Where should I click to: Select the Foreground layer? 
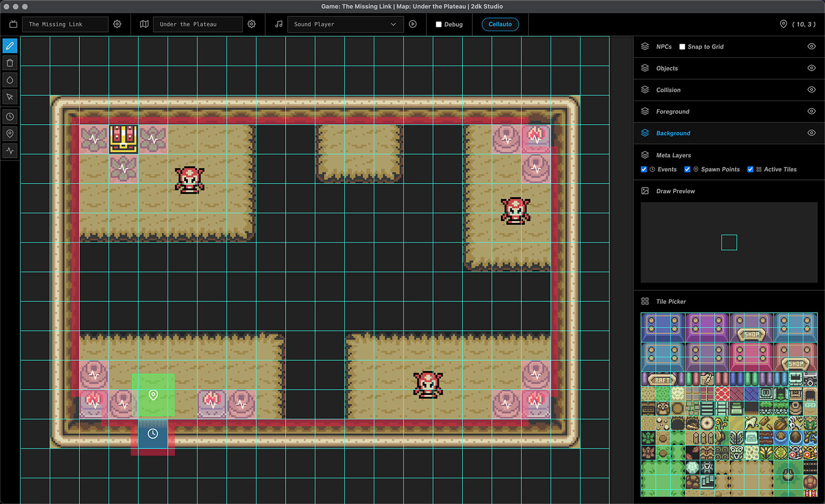(672, 111)
